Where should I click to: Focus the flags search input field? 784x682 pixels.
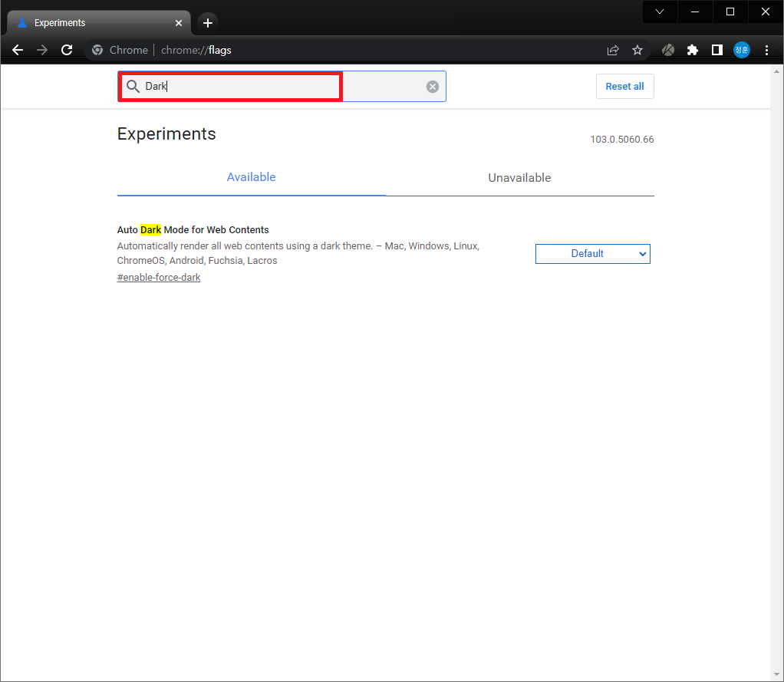(282, 87)
